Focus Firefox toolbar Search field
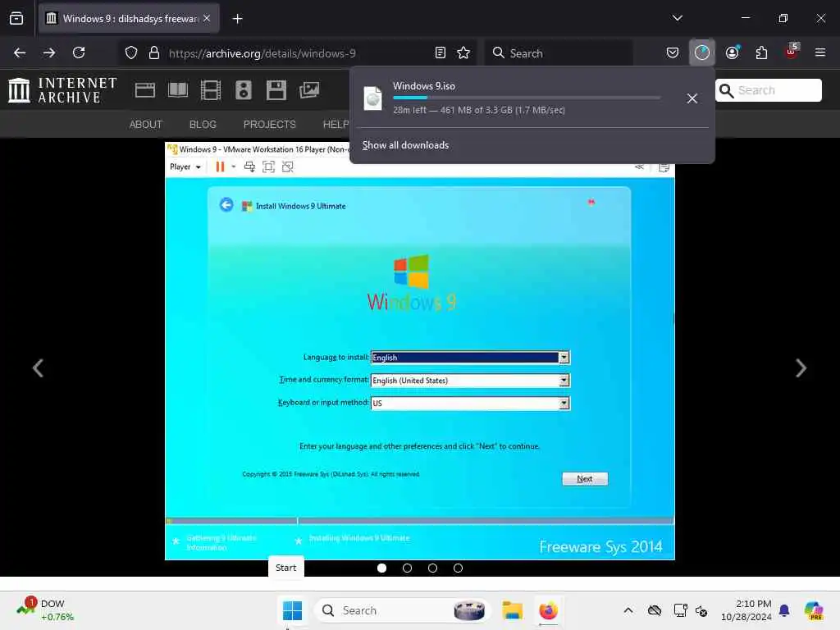The image size is (840, 630). 559,53
